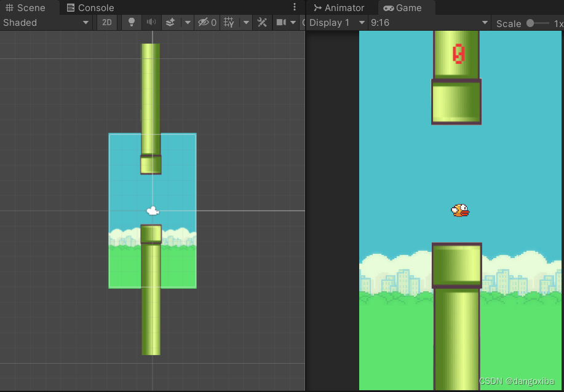Click the red score 0 in Game view
564x392 pixels.
(x=458, y=54)
